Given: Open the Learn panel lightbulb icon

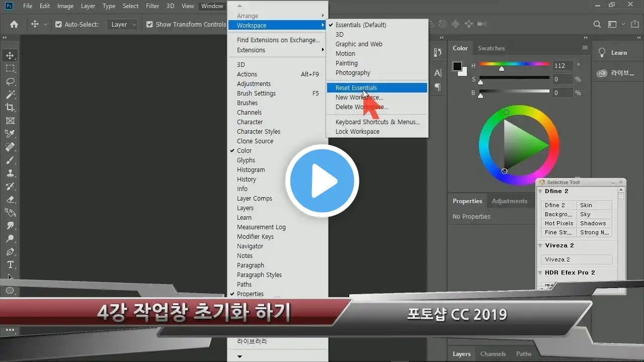Looking at the screenshot, I should tap(602, 53).
